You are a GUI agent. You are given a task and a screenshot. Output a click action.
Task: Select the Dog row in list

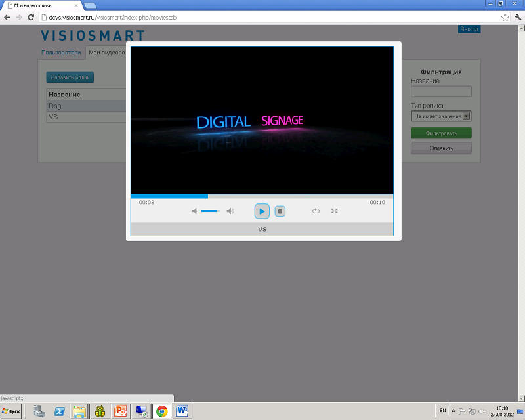(x=86, y=106)
